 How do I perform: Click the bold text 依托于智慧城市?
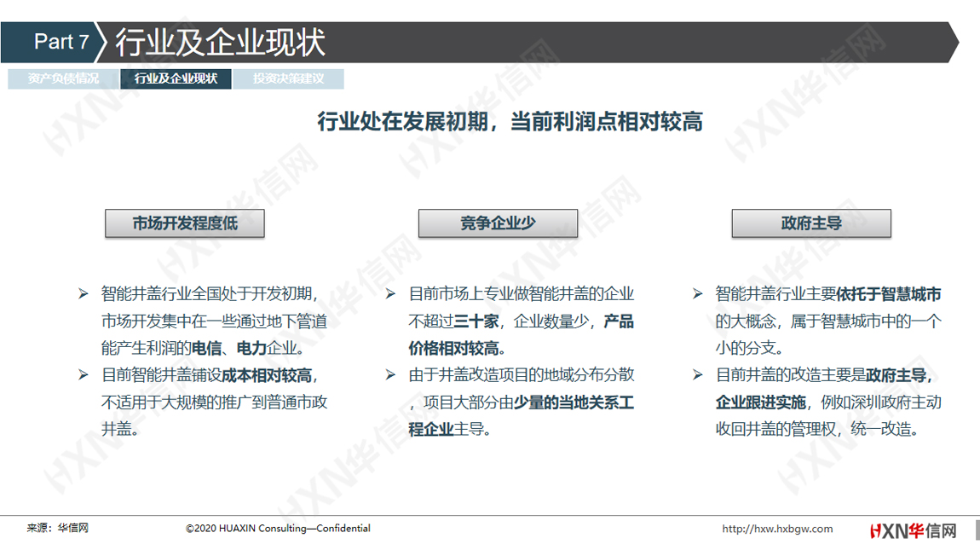(889, 294)
